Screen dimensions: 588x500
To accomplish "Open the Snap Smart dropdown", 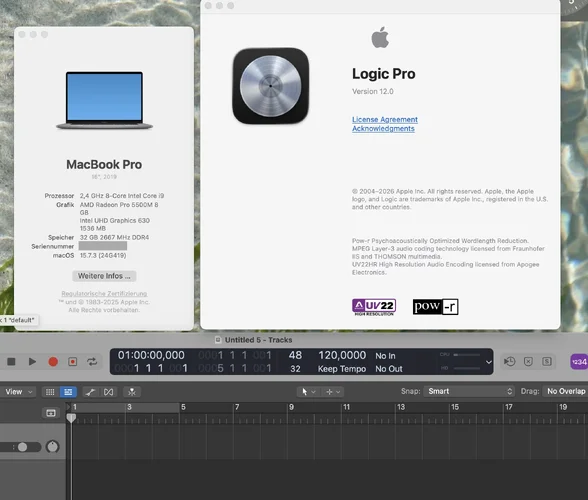I will 469,391.
